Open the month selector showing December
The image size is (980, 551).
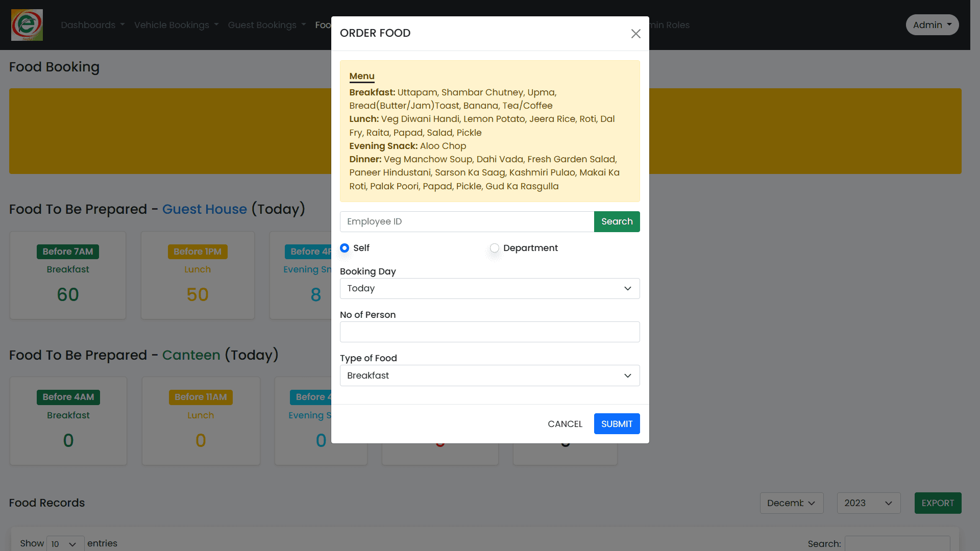click(x=792, y=503)
